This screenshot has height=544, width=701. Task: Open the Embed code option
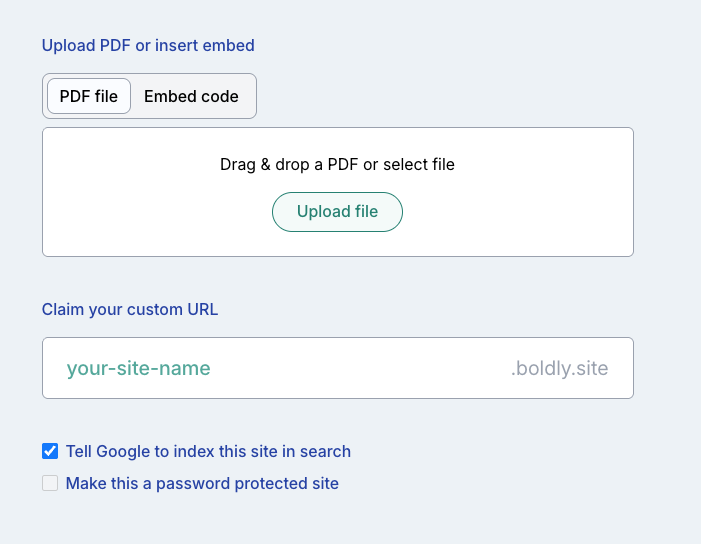click(191, 96)
